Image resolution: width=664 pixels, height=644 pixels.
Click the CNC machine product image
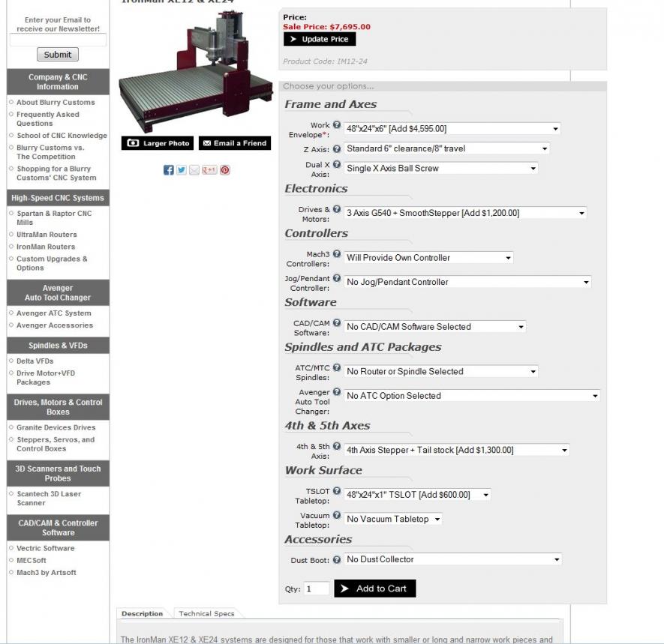[x=196, y=71]
